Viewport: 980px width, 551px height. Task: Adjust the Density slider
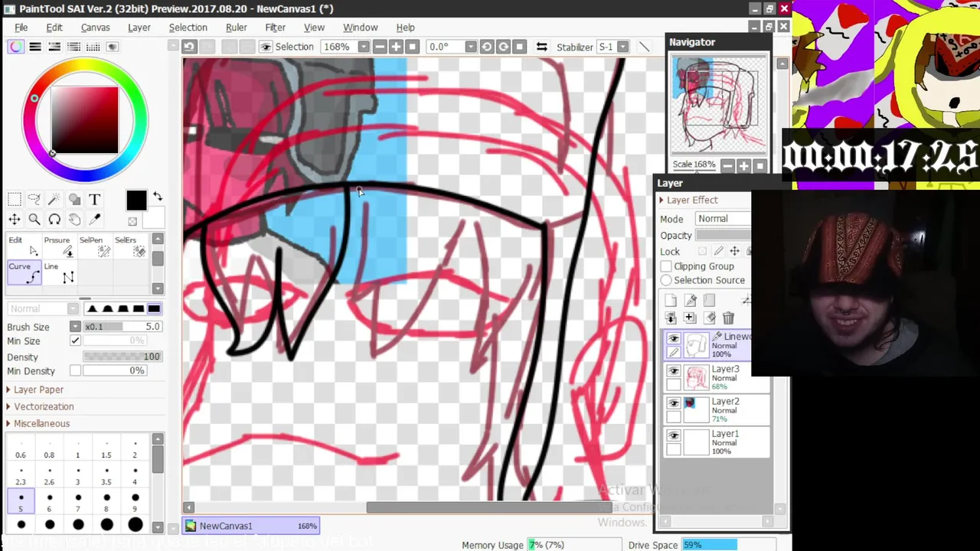(x=122, y=357)
